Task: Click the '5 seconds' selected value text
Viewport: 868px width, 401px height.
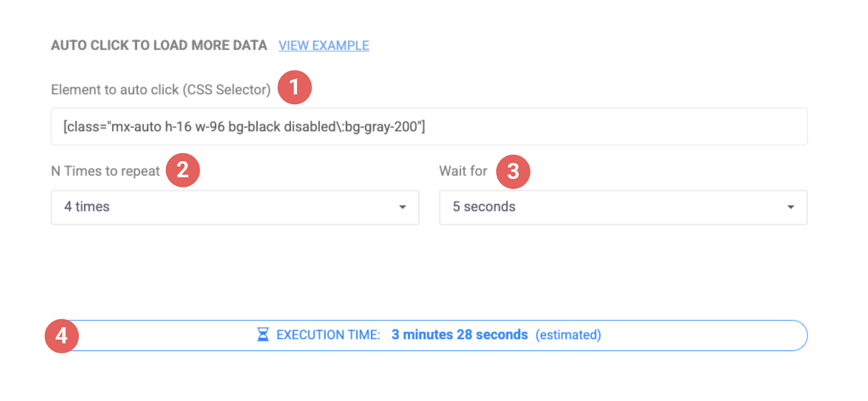Action: [x=484, y=207]
